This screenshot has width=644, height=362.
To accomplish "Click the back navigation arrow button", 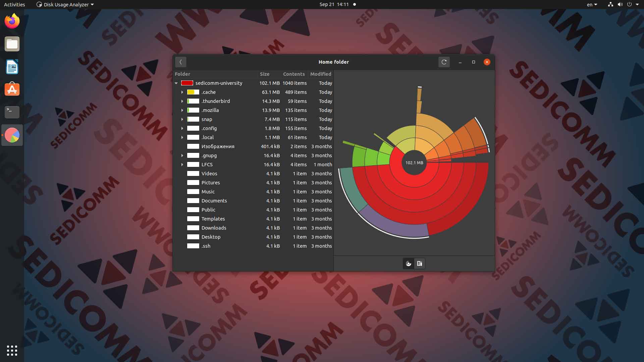I will (180, 62).
